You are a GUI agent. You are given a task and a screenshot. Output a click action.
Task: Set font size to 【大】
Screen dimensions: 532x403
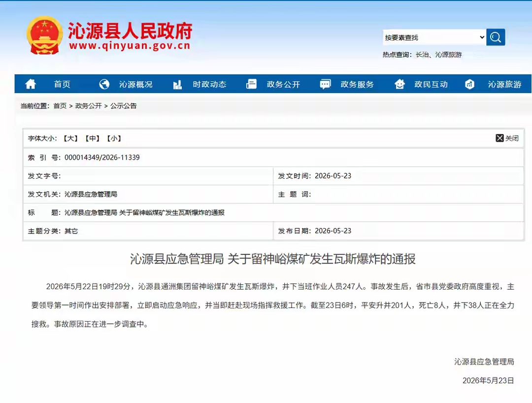pos(70,138)
